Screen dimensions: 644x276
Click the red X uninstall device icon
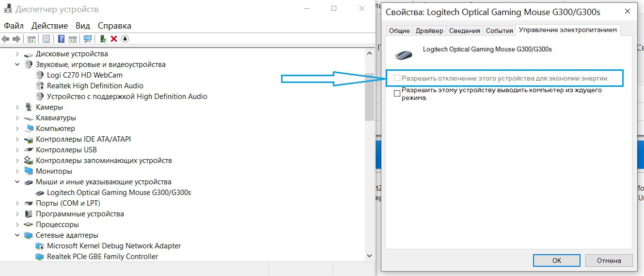pos(114,39)
